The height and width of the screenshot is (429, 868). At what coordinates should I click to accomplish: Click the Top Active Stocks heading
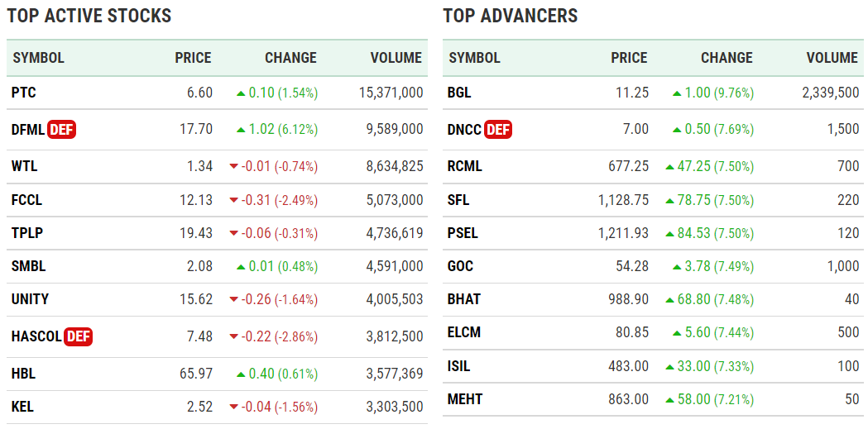tap(89, 16)
